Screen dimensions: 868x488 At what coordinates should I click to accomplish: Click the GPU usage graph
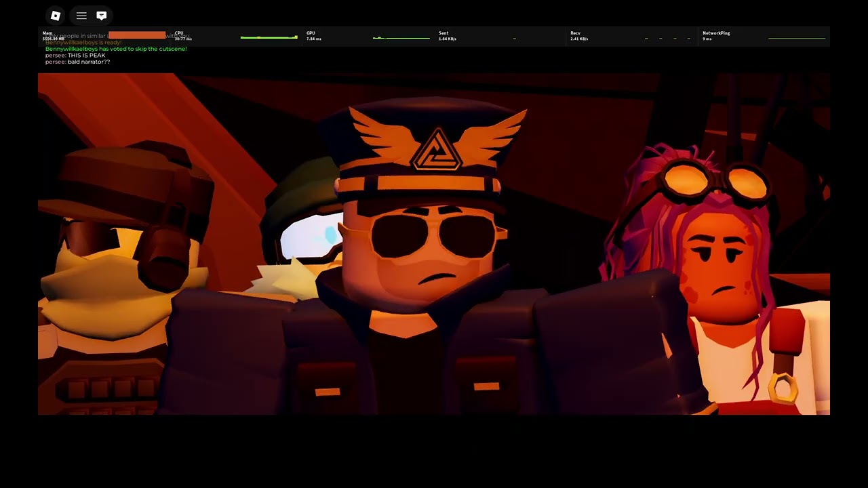[401, 37]
